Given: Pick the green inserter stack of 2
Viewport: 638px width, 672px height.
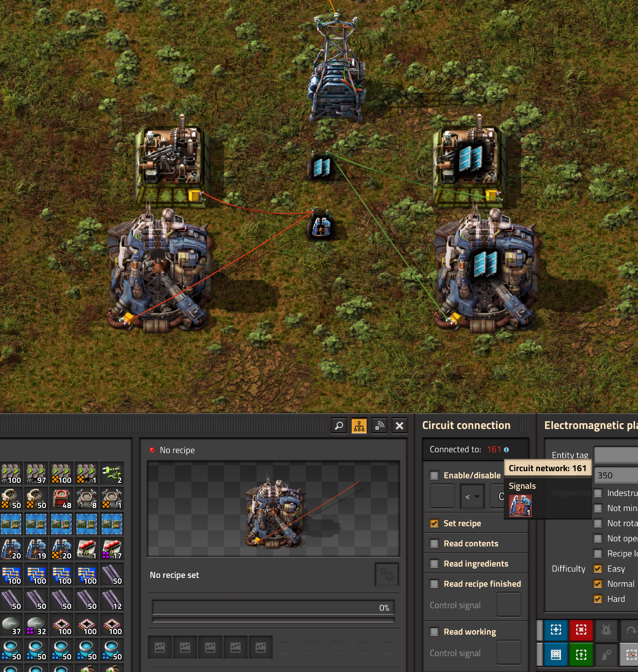Looking at the screenshot, I should [x=112, y=474].
